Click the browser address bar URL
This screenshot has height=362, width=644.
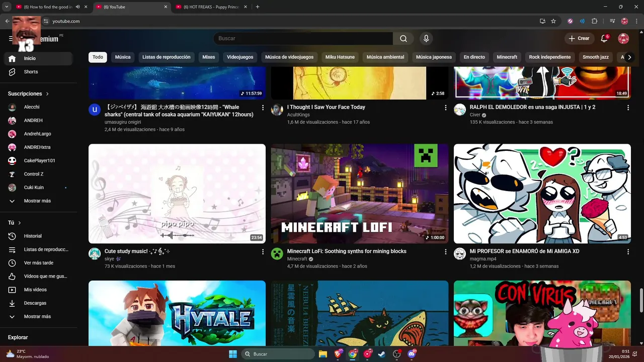[x=66, y=21]
